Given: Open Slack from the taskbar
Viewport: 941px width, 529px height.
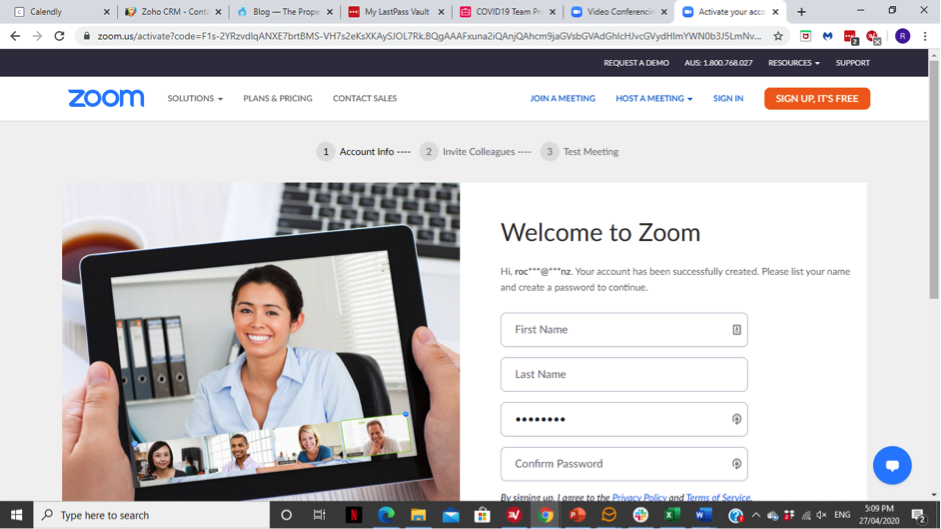Looking at the screenshot, I should click(640, 515).
